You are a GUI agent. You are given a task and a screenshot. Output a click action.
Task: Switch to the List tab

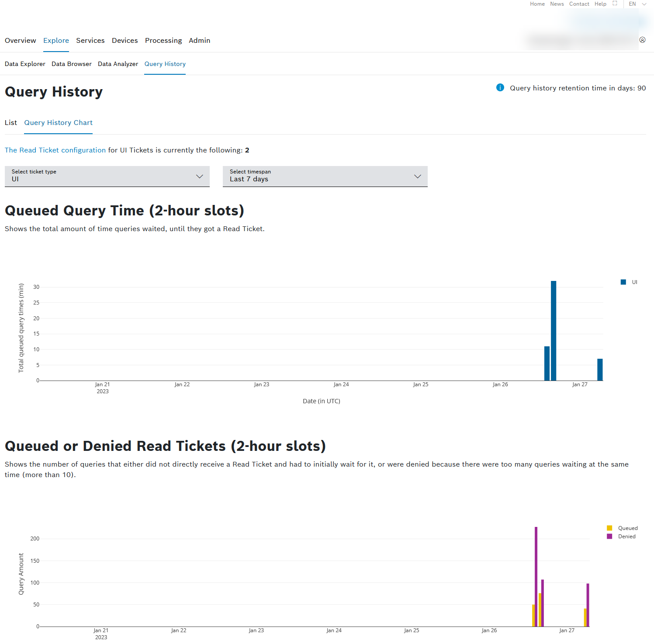pyautogui.click(x=11, y=123)
